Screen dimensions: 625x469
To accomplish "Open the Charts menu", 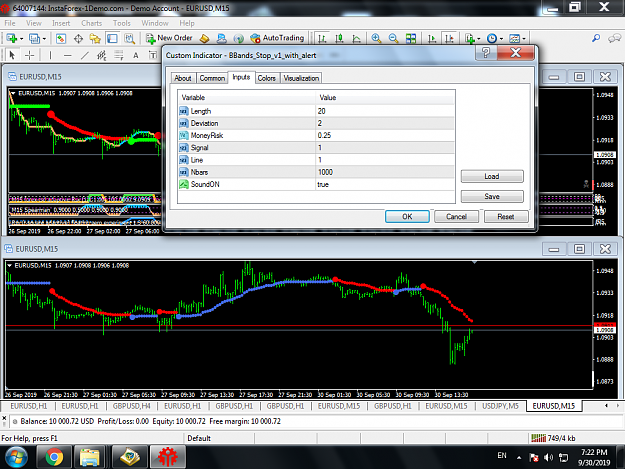I will (92, 23).
